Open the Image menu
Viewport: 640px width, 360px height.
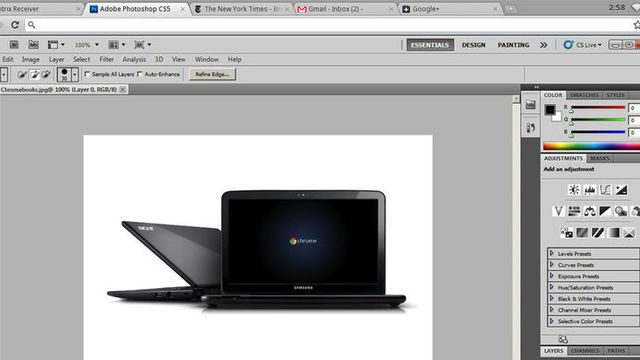(x=31, y=60)
